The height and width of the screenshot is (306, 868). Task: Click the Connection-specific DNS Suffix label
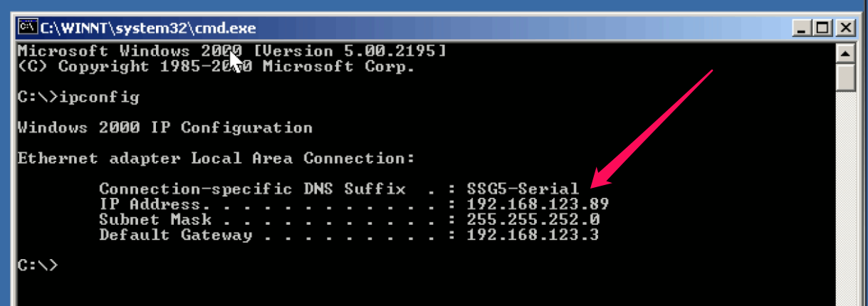coord(252,189)
